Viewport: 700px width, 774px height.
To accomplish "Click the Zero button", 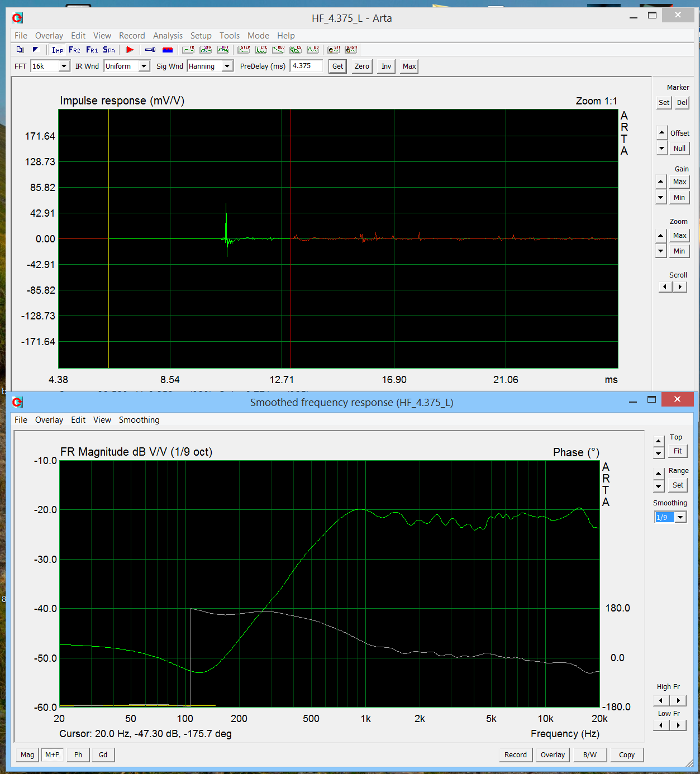I will (362, 66).
